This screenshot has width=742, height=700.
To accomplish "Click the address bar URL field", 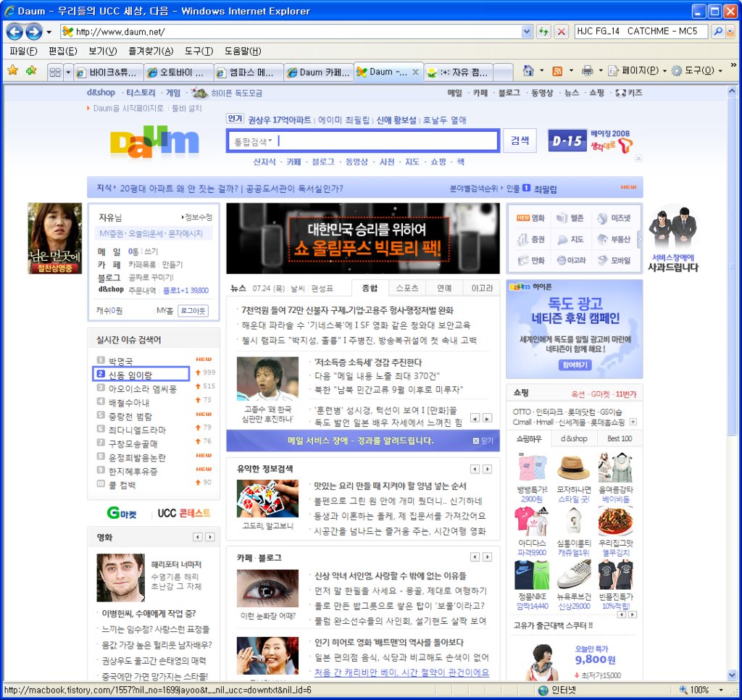I will click(297, 32).
